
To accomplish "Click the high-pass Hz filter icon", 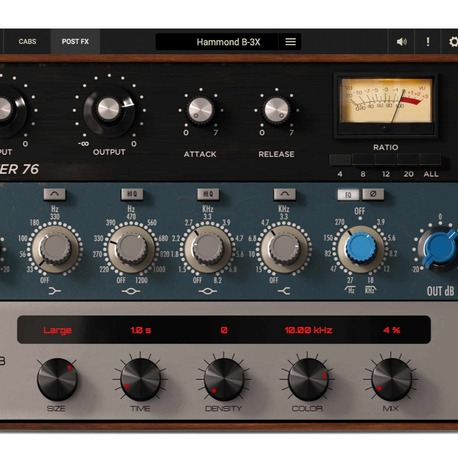I will point(350,289).
